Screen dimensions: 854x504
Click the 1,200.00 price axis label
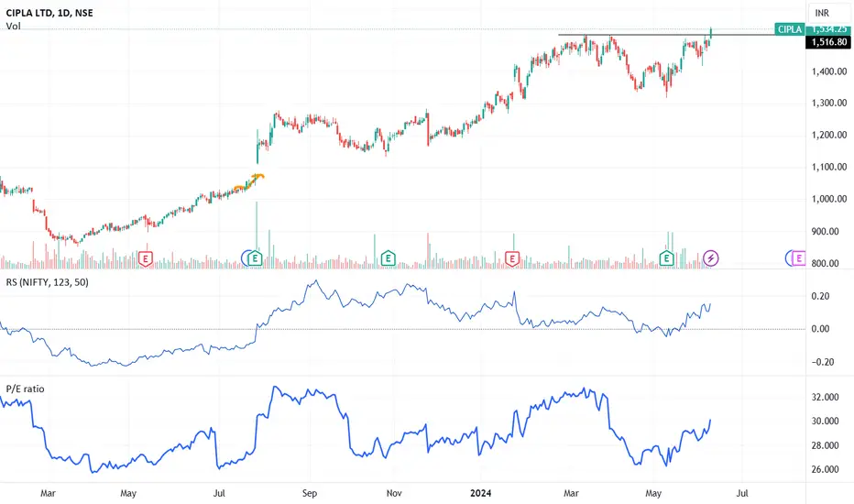829,135
